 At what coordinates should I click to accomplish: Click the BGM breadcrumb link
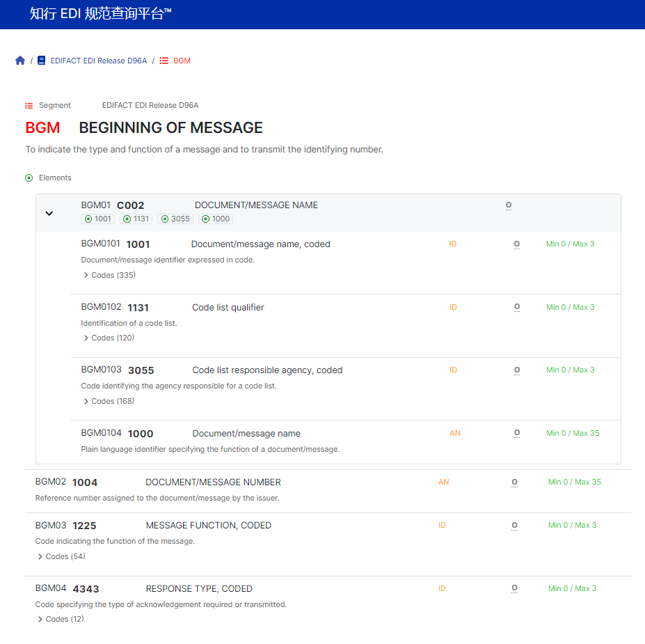[x=182, y=61]
